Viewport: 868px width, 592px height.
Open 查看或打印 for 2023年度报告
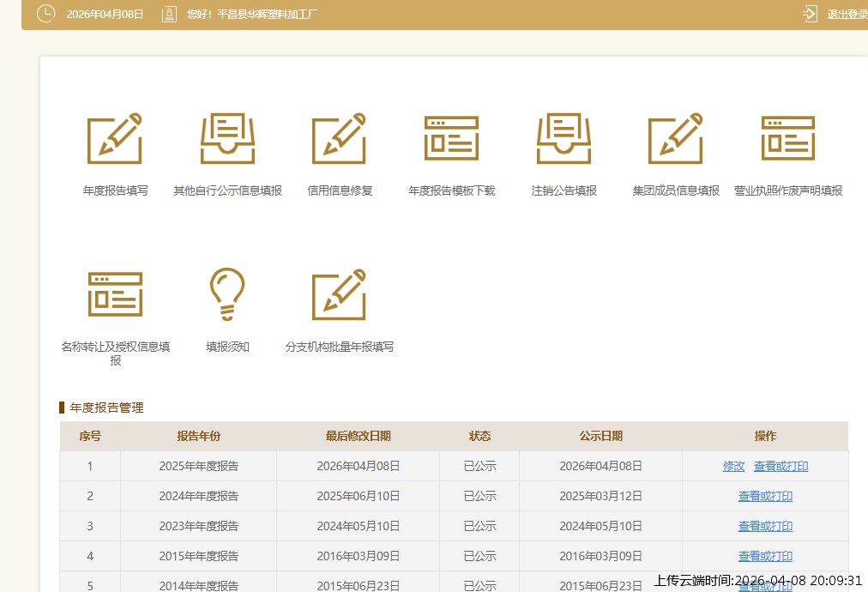(765, 526)
